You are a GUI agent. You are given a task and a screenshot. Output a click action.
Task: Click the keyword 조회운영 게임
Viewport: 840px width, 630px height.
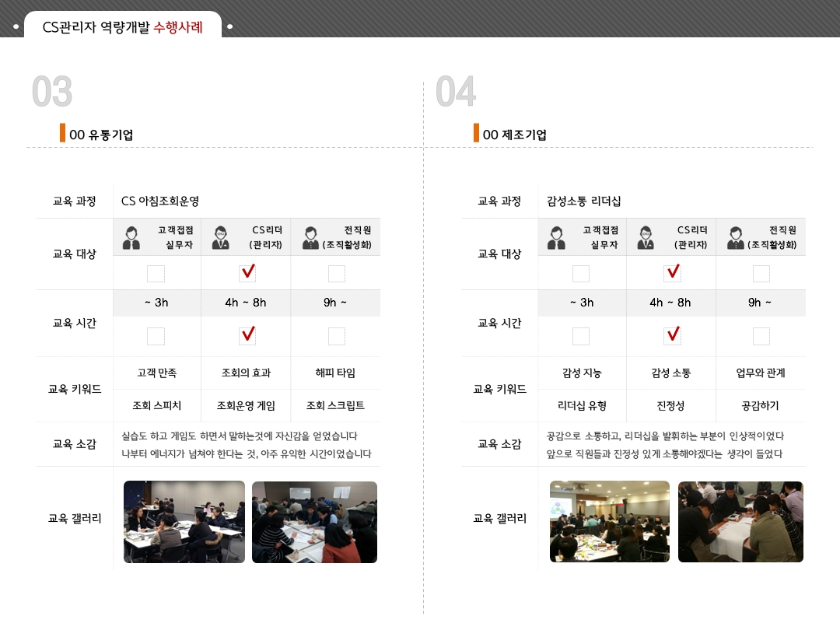(247, 405)
